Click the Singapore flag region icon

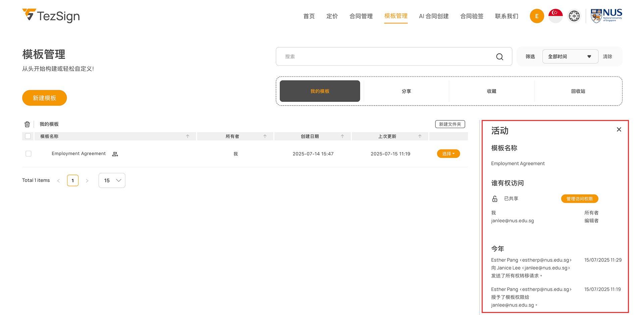555,16
